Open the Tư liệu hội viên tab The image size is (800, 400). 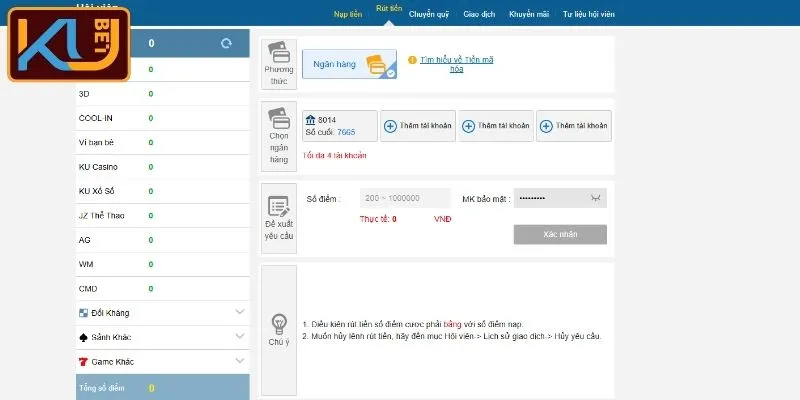point(589,14)
